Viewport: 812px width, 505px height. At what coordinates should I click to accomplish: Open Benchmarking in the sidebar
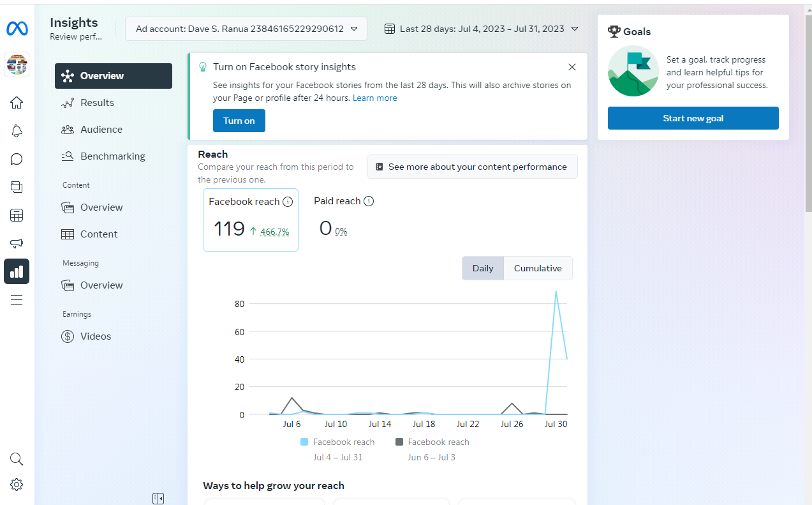click(x=114, y=156)
